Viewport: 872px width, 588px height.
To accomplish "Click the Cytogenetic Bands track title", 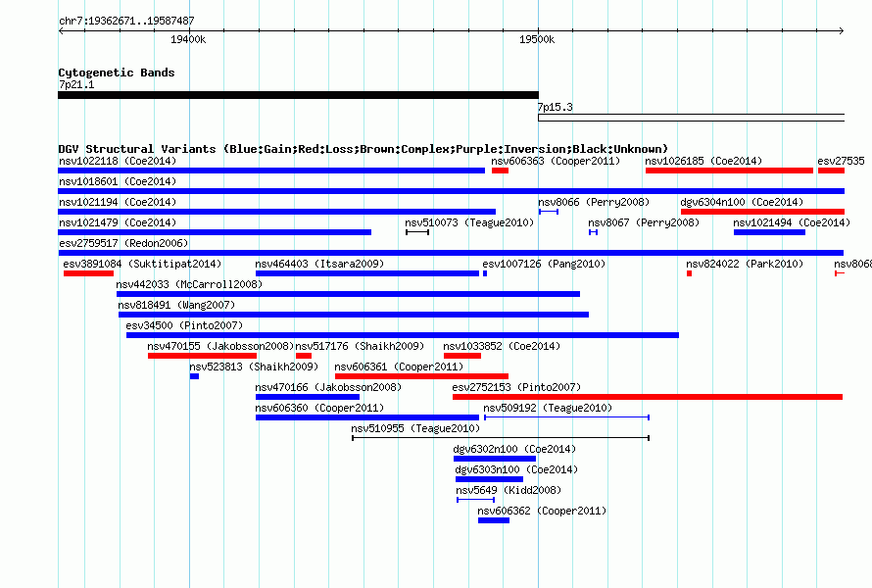I will [x=117, y=73].
